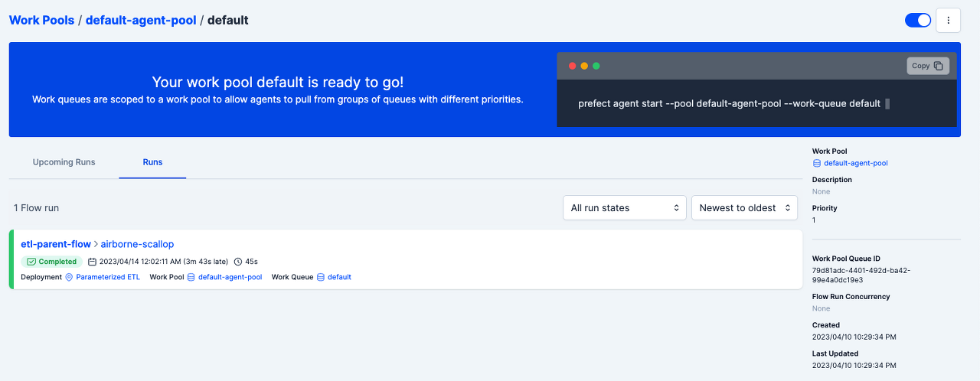Open default-agent-pool link in flow run card
980x381 pixels.
point(230,277)
